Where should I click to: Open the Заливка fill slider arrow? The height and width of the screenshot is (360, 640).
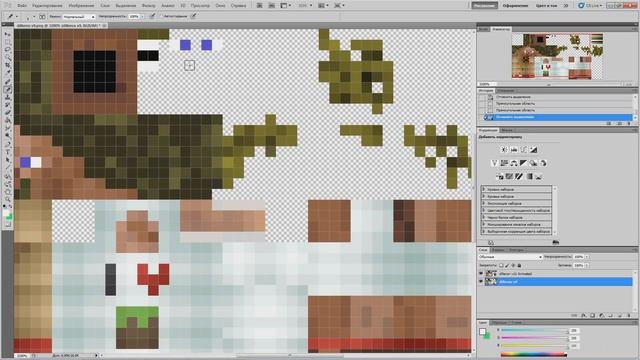(x=587, y=265)
